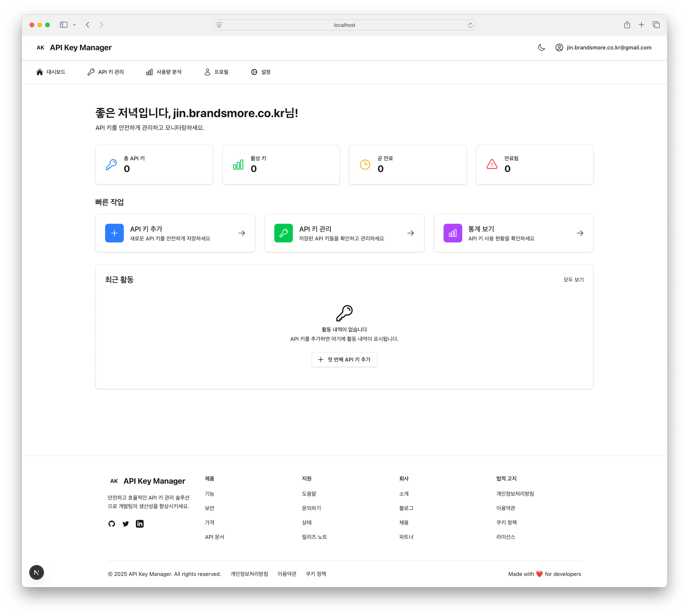Screen dimensions: 689x616
Task: Reload the page in Safari
Action: [470, 25]
